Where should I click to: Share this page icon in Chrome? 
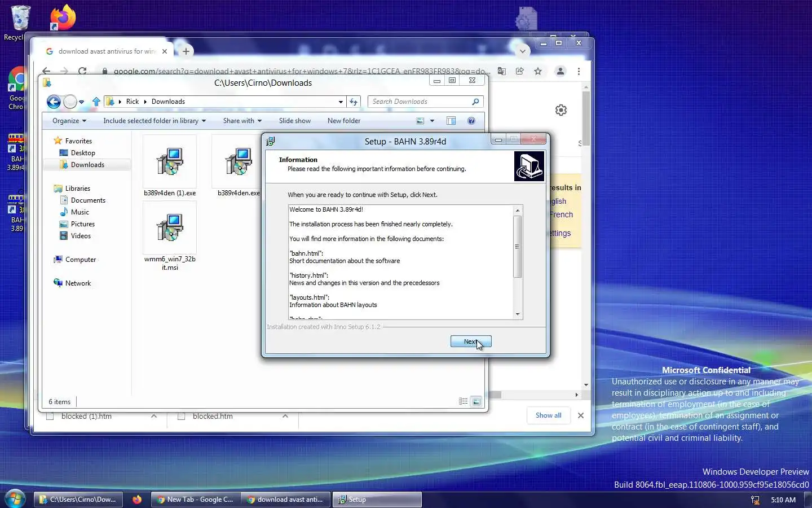(x=520, y=71)
